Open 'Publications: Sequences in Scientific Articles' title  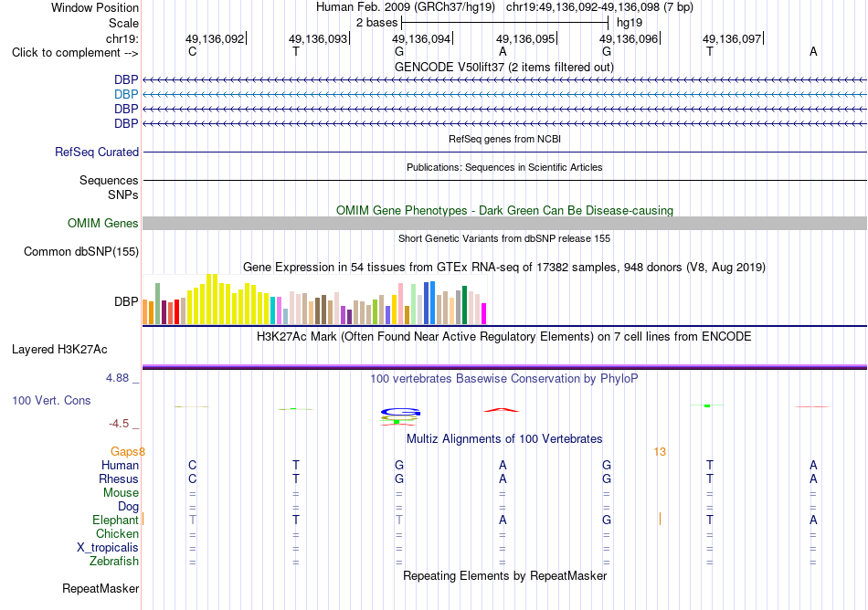[504, 167]
